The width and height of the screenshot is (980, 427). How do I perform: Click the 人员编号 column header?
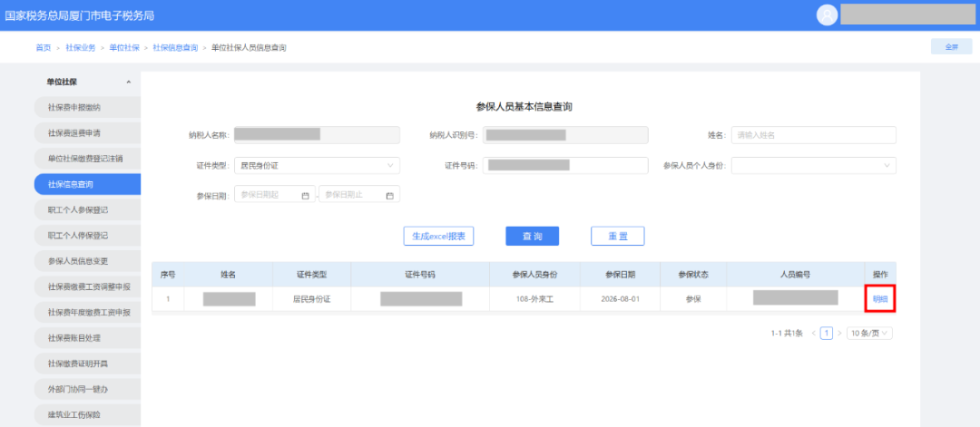point(796,275)
